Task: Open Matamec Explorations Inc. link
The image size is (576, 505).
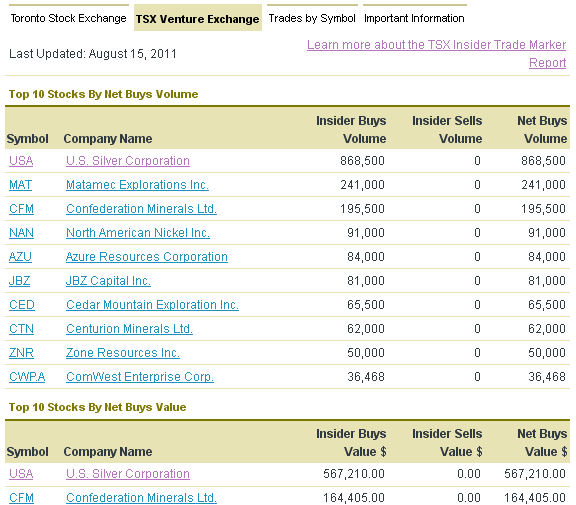Action: click(x=137, y=185)
